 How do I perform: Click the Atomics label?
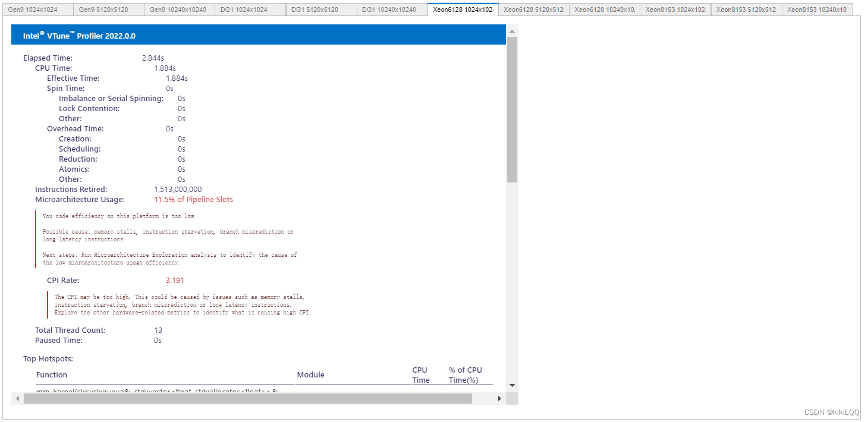pos(75,169)
